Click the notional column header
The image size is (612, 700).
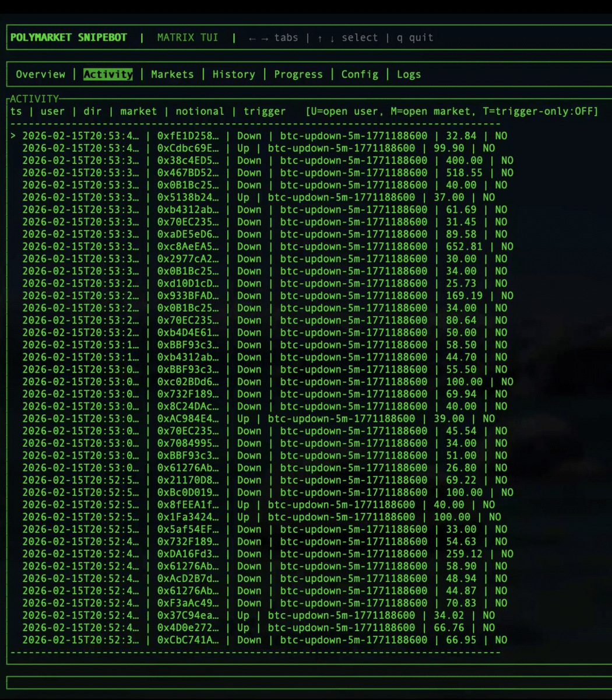click(x=200, y=111)
